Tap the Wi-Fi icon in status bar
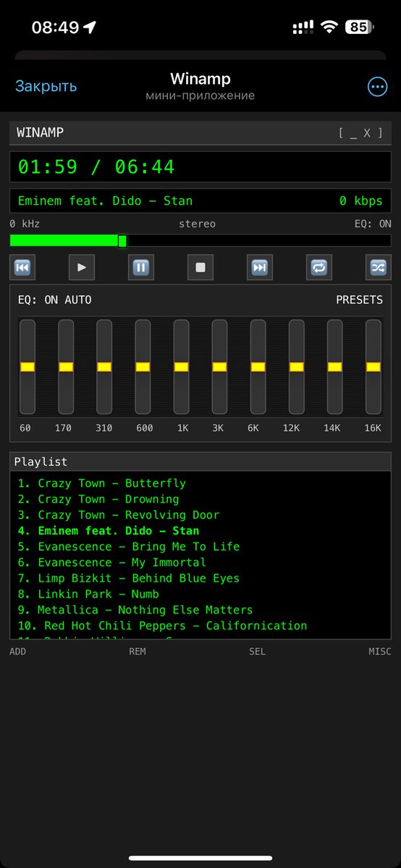The width and height of the screenshot is (401, 868). [x=330, y=27]
